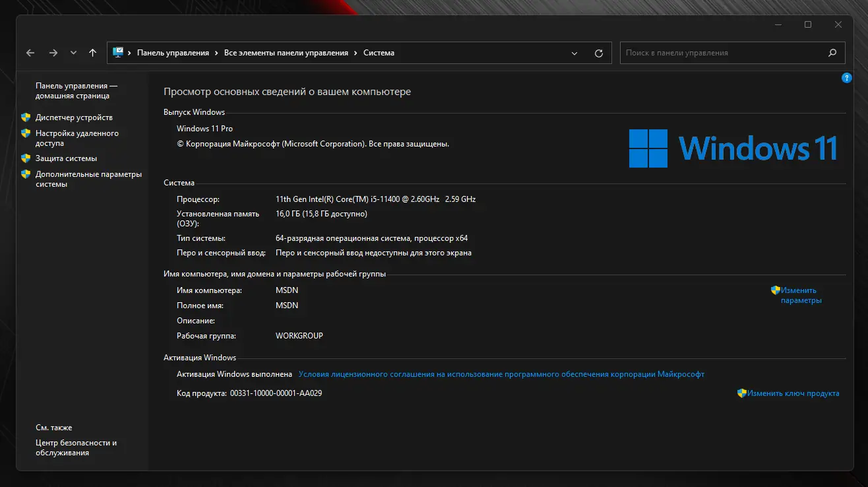The width and height of the screenshot is (868, 487).
Task: Click the heading Просмотр основных сведений о вашем компьютере
Action: tap(287, 92)
